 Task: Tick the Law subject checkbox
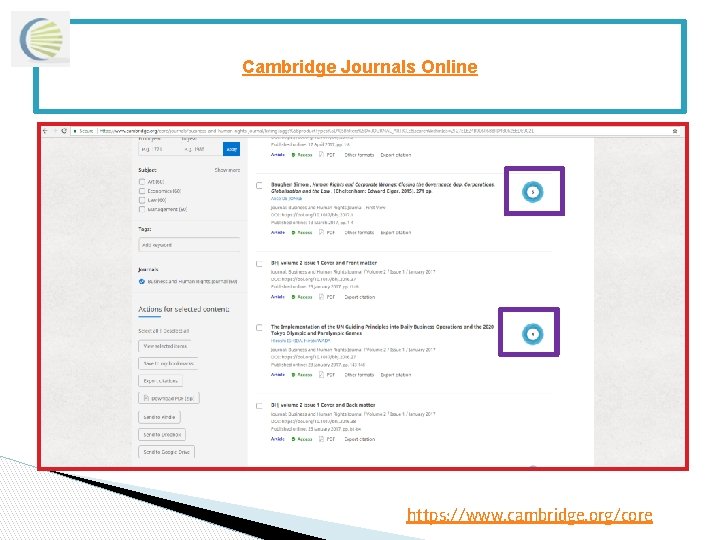(x=142, y=200)
